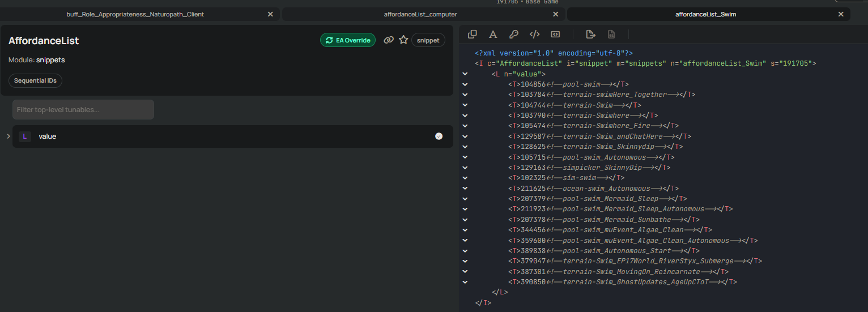Screen dimensions: 868x312
Task: Click the snippet tag pill
Action: [428, 40]
